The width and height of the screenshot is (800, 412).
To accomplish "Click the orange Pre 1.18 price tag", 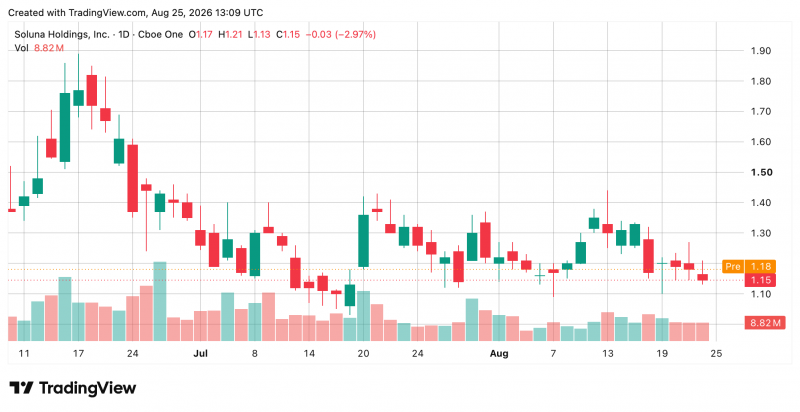I will pos(749,267).
